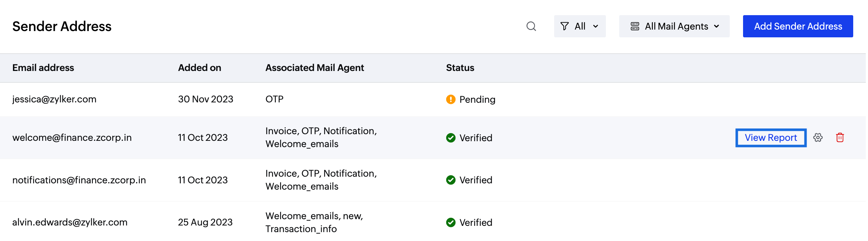Click the Associated Mail Agent column header
This screenshot has height=241, width=868.
(315, 68)
